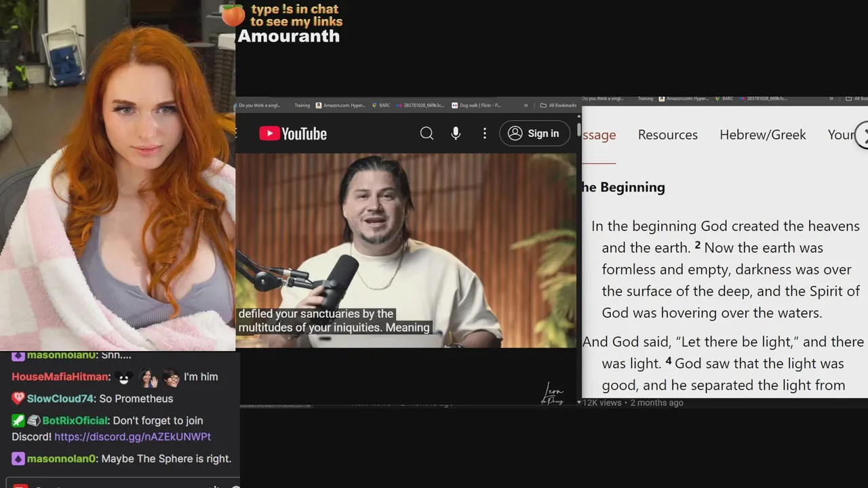This screenshot has width=868, height=488.
Task: Open the YouTube home logo
Action: (293, 134)
